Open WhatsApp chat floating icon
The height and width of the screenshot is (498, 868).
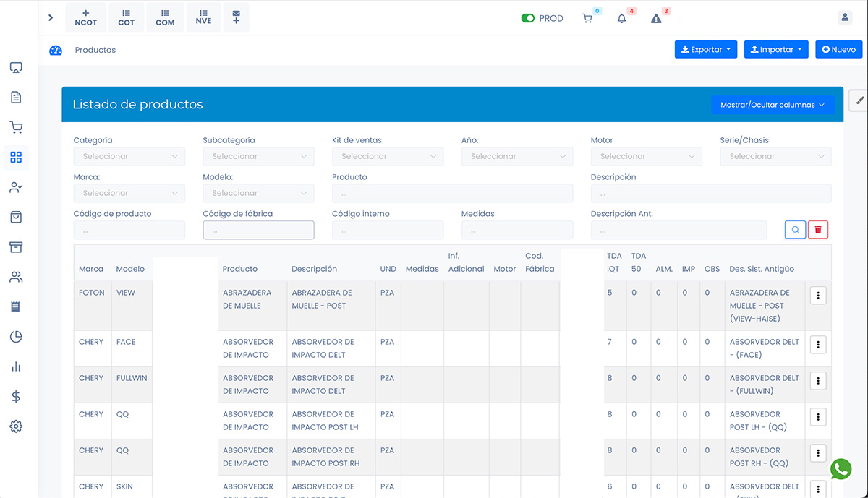[841, 469]
